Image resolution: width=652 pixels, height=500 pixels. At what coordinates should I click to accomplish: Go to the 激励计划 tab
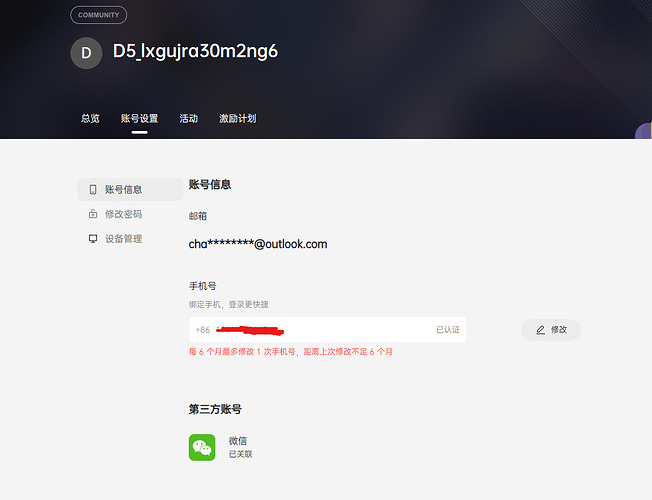[x=237, y=119]
